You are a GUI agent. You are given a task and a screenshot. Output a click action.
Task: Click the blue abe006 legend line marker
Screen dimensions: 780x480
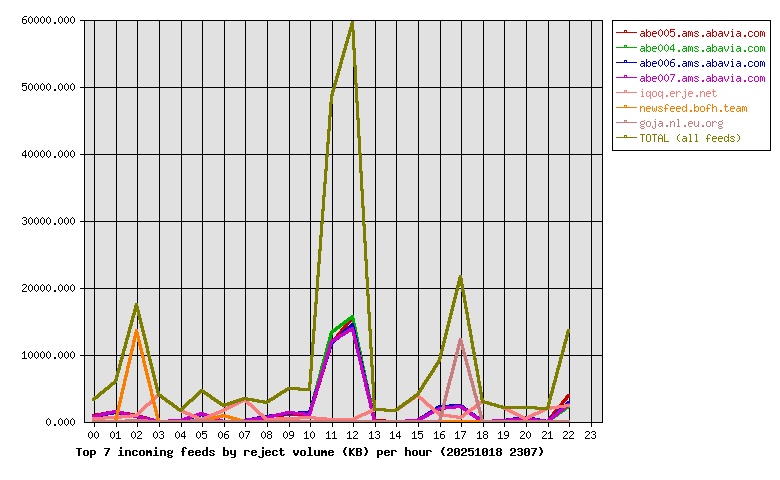pyautogui.click(x=626, y=62)
